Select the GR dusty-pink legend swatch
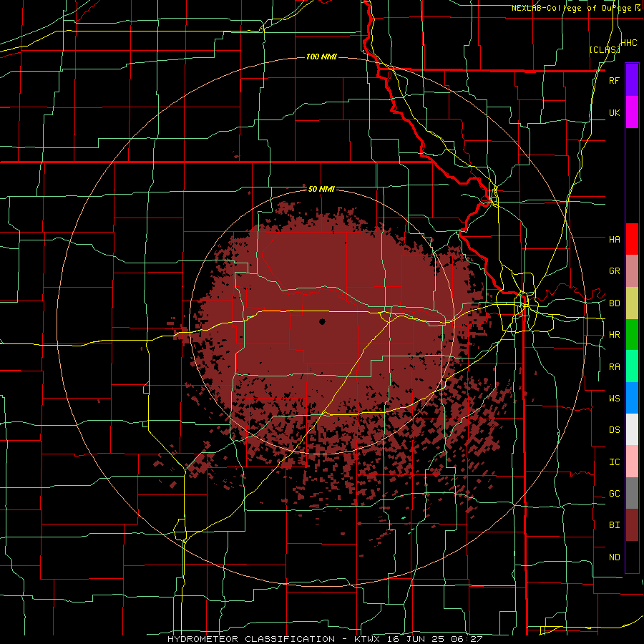This screenshot has height=644, width=644. point(632,271)
